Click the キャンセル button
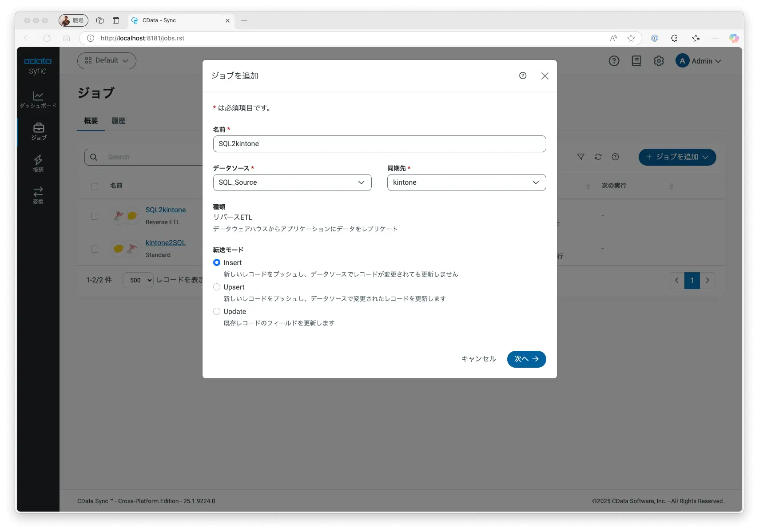 478,359
